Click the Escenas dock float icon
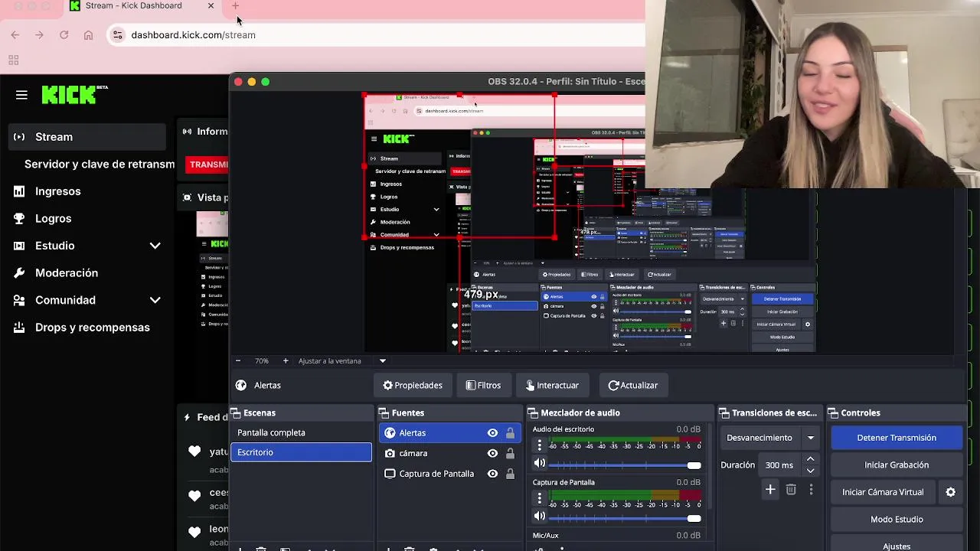This screenshot has width=980, height=551. pyautogui.click(x=236, y=412)
